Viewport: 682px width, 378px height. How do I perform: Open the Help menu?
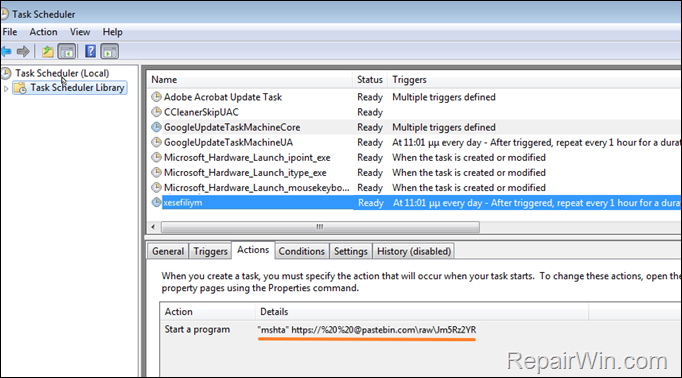112,32
